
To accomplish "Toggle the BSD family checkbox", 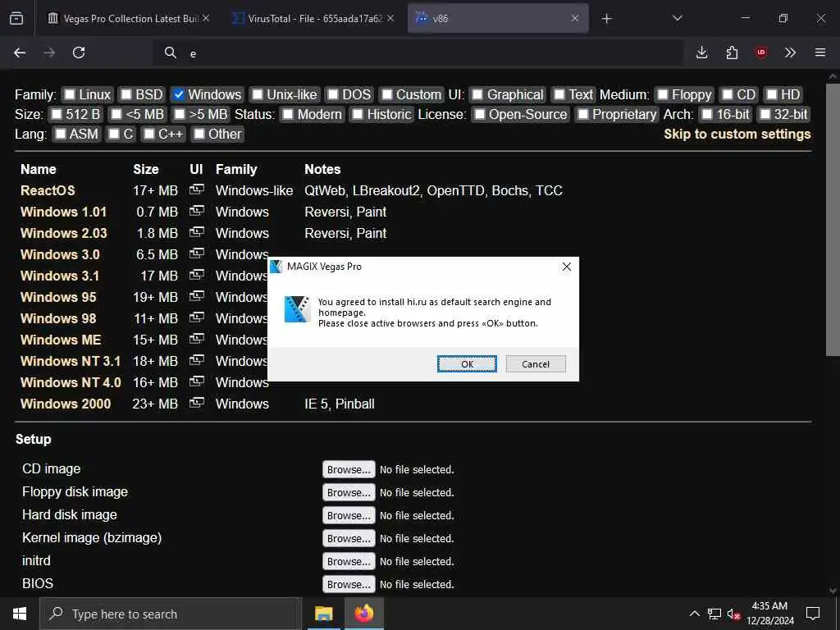I will click(126, 95).
